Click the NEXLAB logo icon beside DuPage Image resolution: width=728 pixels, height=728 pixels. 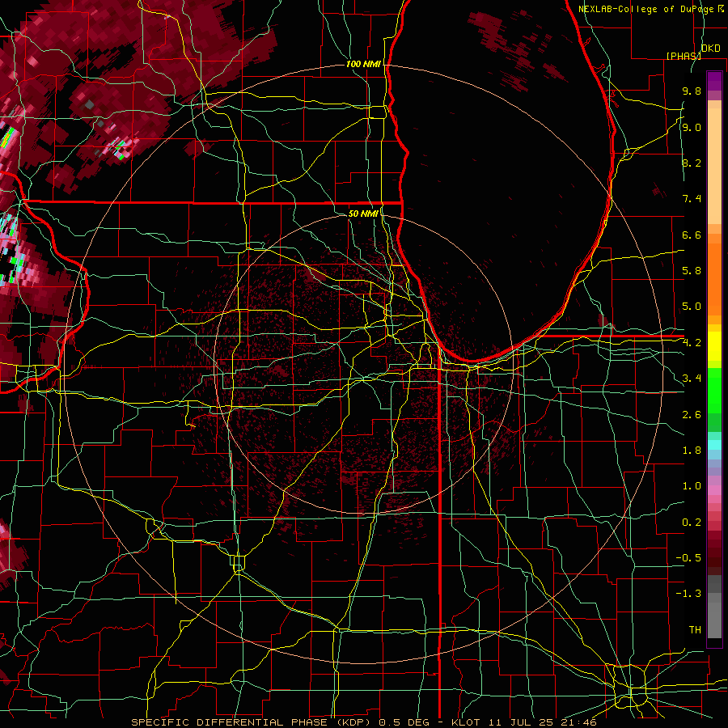[721, 8]
